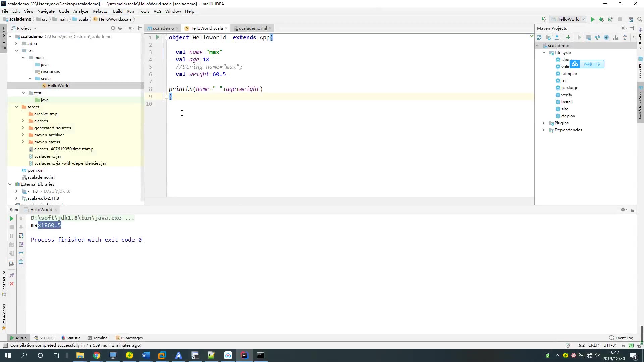Open Run panel settings gear
644x362 pixels.
tap(624, 210)
